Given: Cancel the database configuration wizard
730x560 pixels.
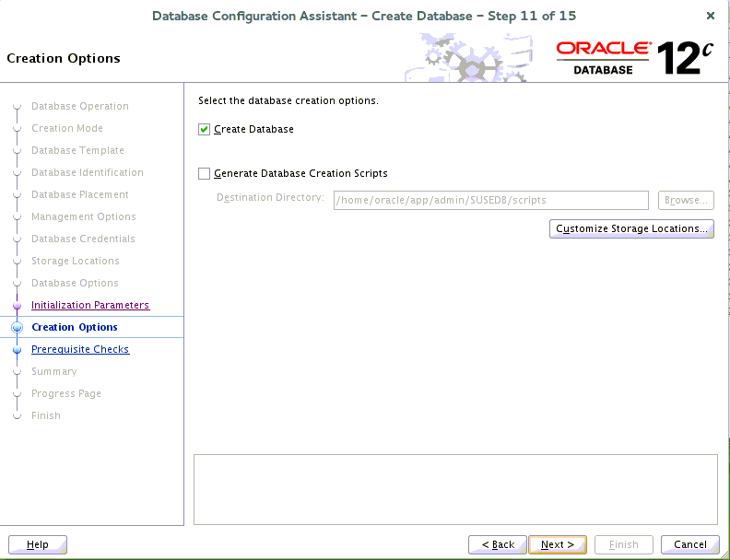Looking at the screenshot, I should tap(690, 544).
